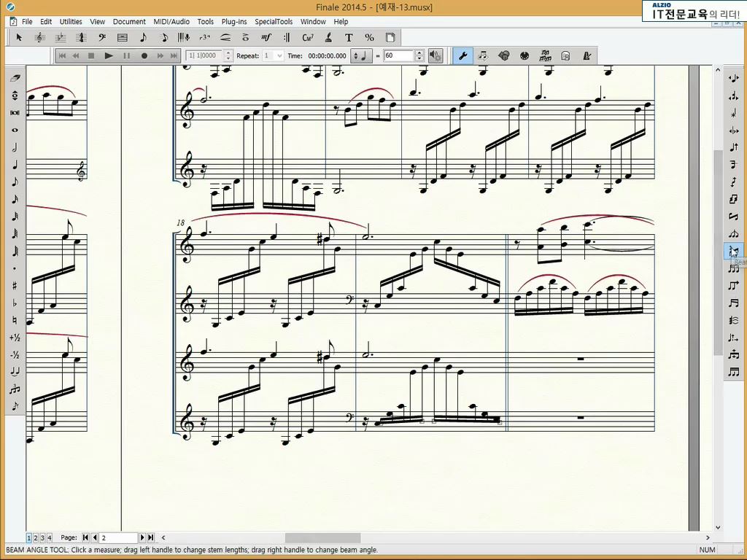
Task: Select the Resize percent tool
Action: pos(369,38)
